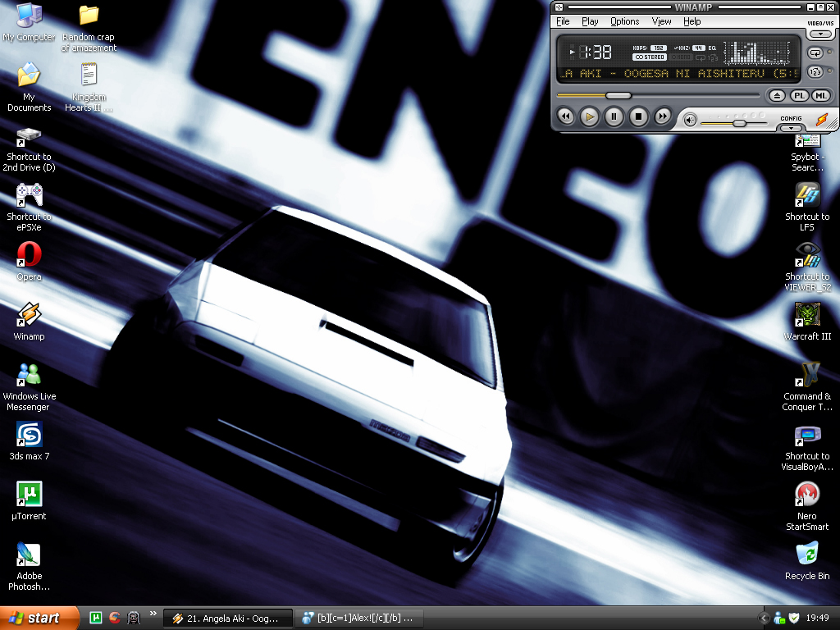
Task: Select Shortcut to 2nd Drive (D)
Action: tap(29, 149)
